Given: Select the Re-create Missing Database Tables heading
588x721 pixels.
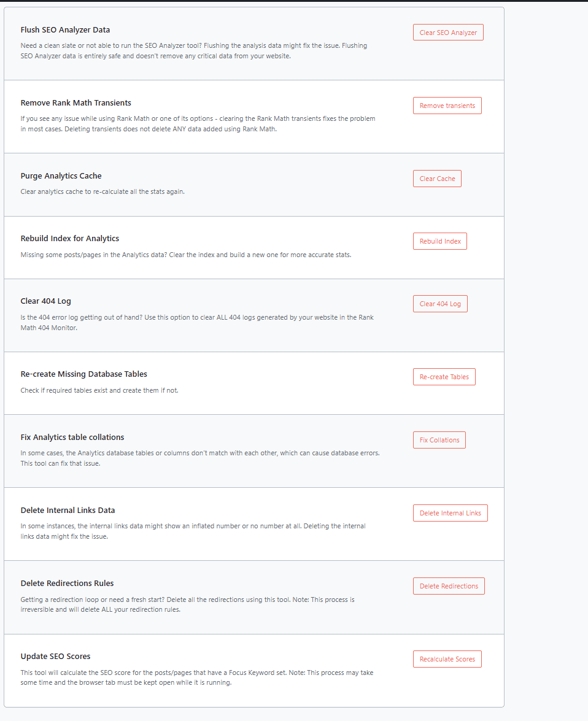Looking at the screenshot, I should pyautogui.click(x=84, y=374).
